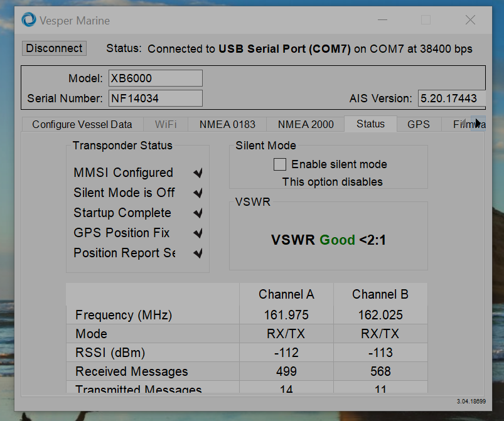Close the Vesper Marine window

470,20
